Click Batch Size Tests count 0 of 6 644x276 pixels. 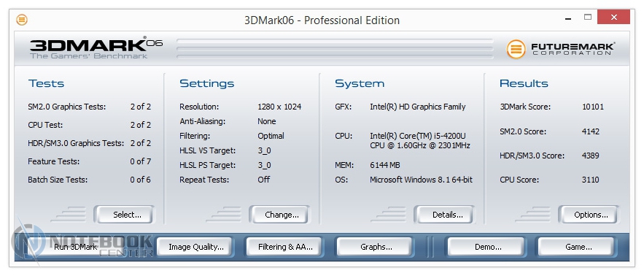[141, 180]
